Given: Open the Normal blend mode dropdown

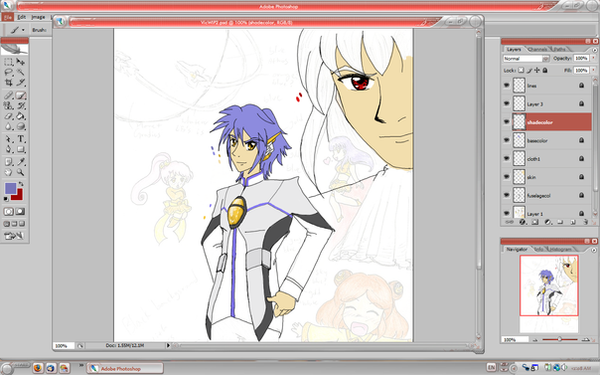Looking at the screenshot, I should click(x=526, y=59).
